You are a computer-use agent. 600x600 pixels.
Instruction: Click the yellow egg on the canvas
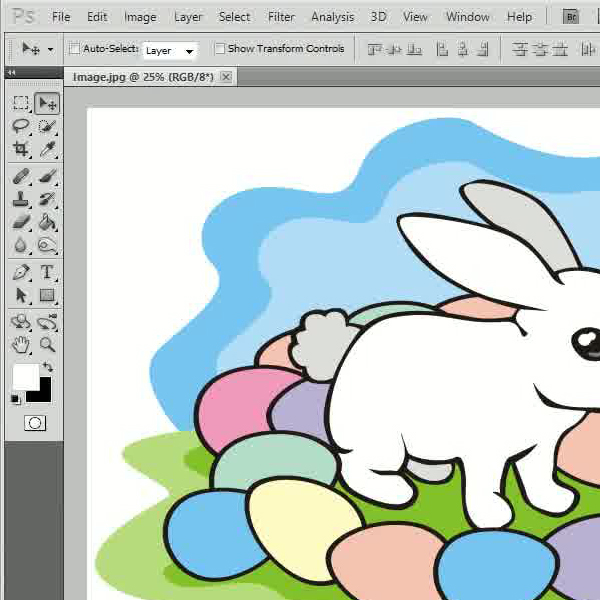point(302,530)
